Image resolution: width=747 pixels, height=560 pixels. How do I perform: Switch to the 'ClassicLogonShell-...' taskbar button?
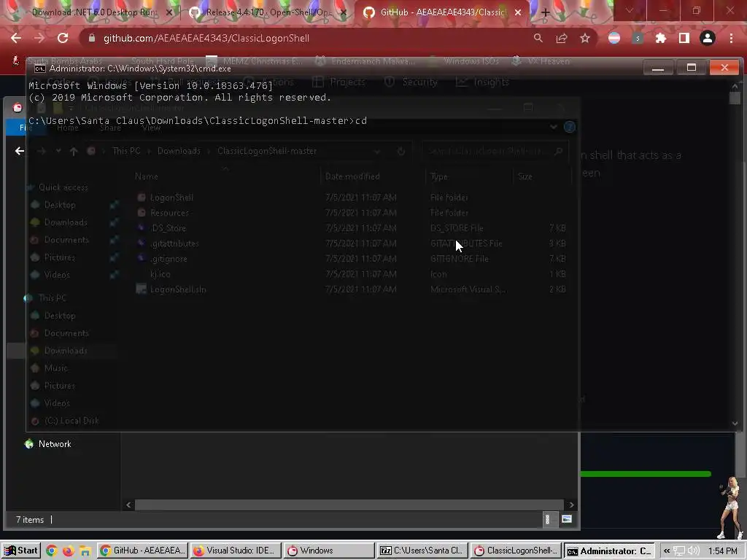(x=516, y=551)
